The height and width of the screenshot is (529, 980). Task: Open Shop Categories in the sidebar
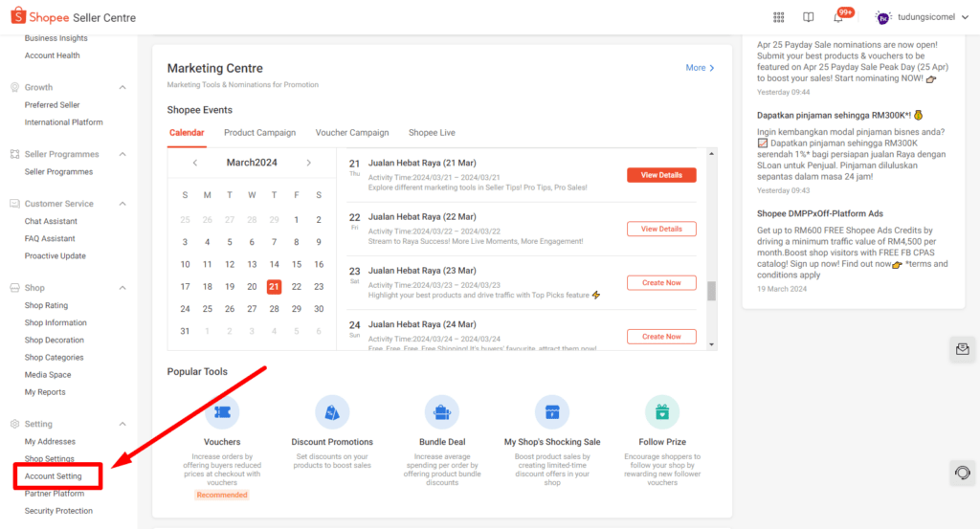click(54, 358)
